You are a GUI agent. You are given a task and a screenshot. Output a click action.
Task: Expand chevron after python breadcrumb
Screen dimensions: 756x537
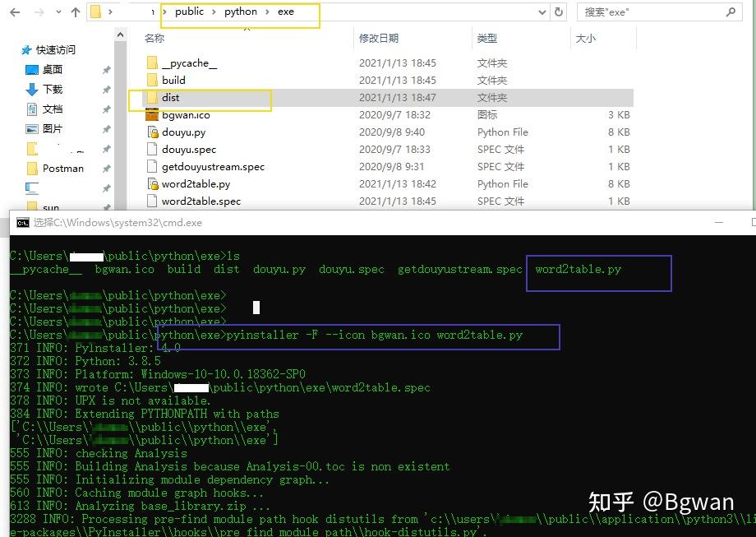(x=267, y=12)
